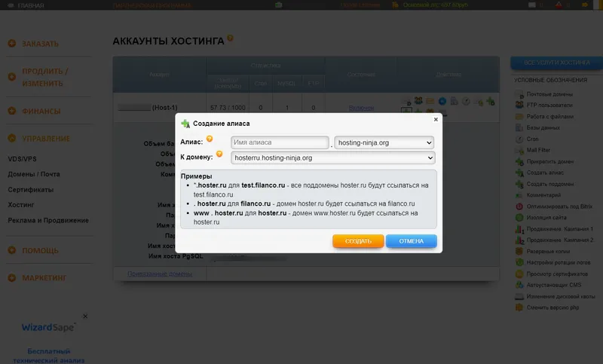Click the Имя алиаса input field
Image resolution: width=603 pixels, height=364 pixels.
pos(280,142)
